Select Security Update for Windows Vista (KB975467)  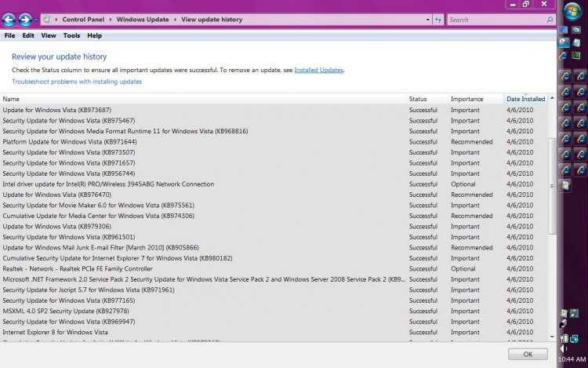coord(274,120)
